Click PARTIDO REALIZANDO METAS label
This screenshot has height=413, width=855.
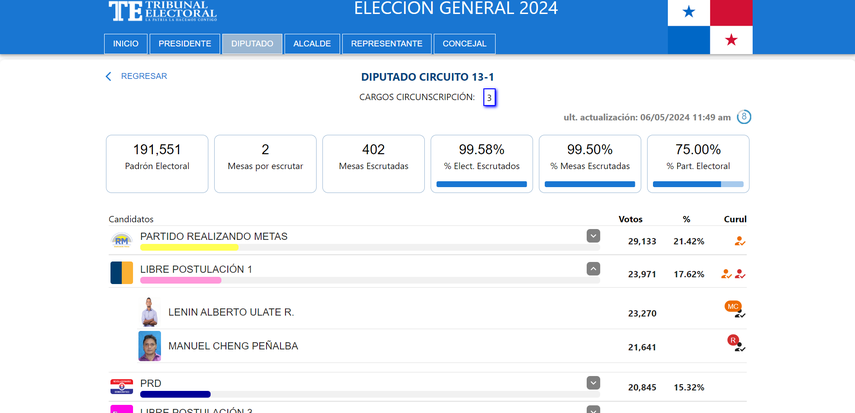tap(214, 237)
